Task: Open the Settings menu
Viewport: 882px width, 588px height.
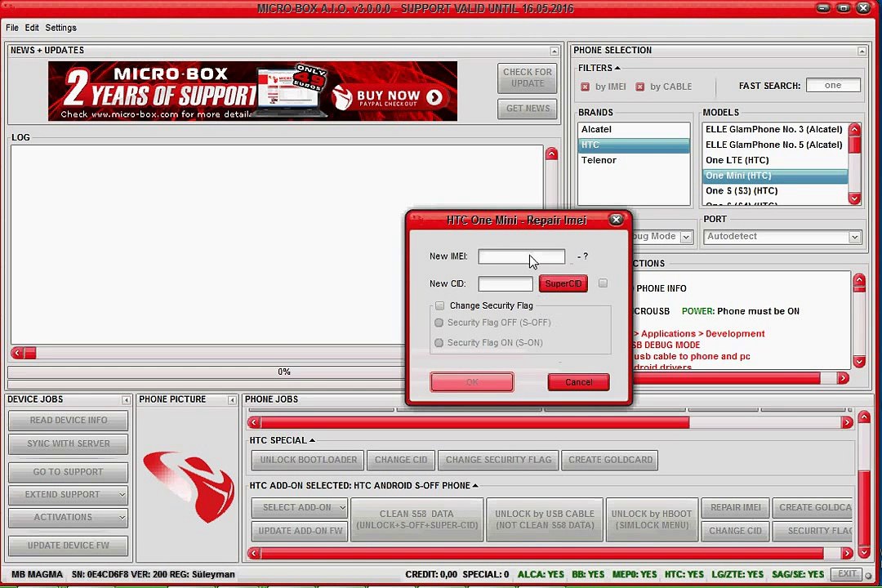Action: 60,28
